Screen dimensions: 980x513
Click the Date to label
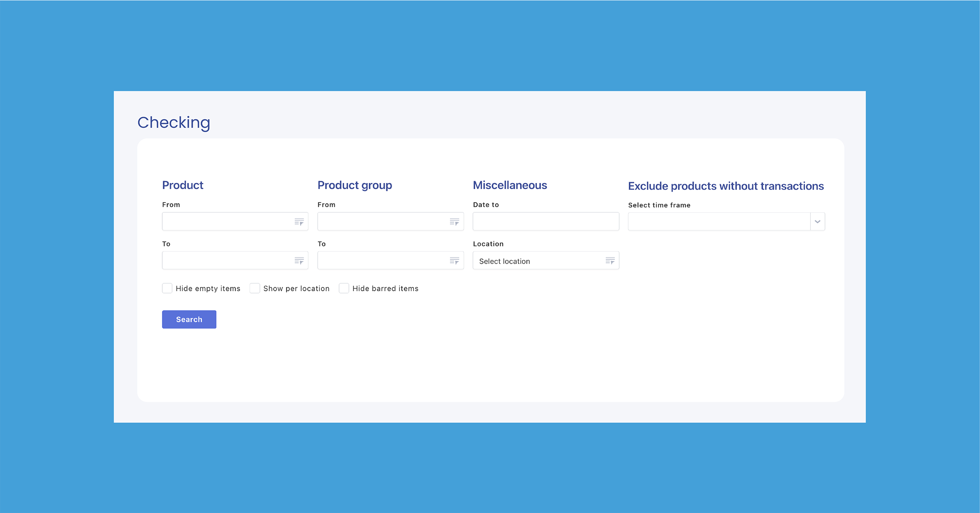point(486,205)
